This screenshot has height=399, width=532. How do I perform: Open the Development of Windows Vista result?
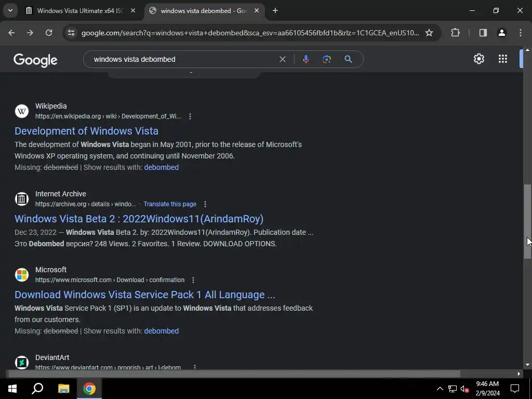(x=86, y=131)
